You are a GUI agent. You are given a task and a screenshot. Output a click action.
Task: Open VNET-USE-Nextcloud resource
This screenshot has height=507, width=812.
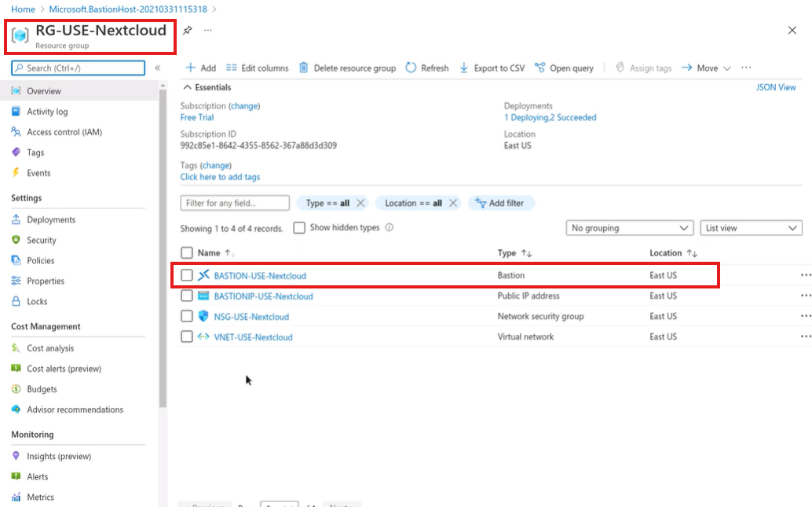[x=253, y=337]
